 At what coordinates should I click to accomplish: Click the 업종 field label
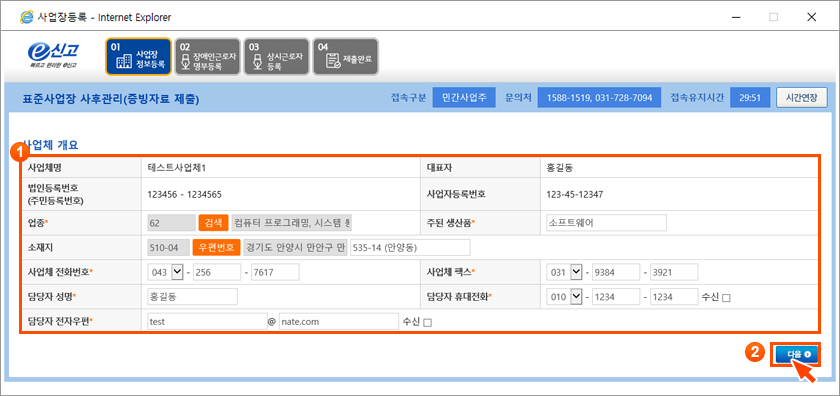point(38,223)
